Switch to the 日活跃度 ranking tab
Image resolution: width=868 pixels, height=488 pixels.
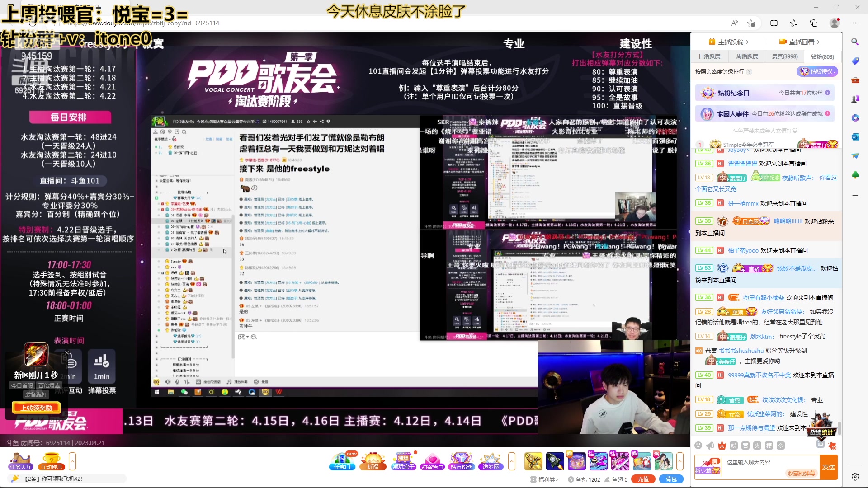click(x=709, y=56)
